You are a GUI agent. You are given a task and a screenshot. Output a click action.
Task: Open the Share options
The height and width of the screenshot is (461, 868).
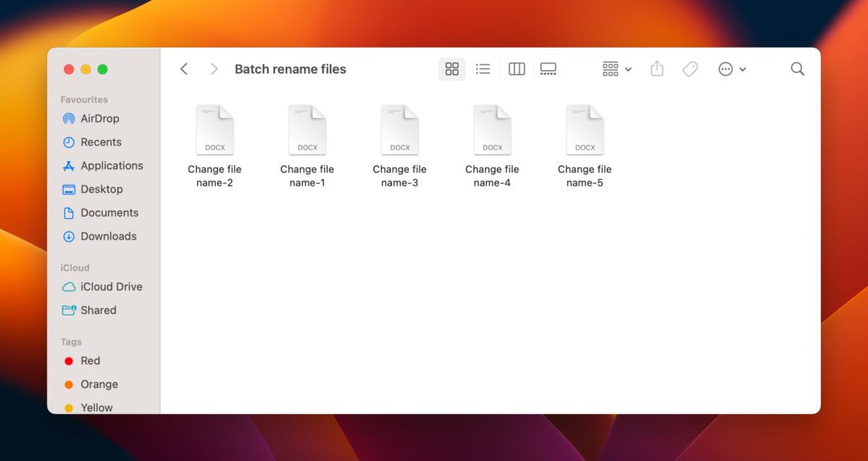click(656, 69)
